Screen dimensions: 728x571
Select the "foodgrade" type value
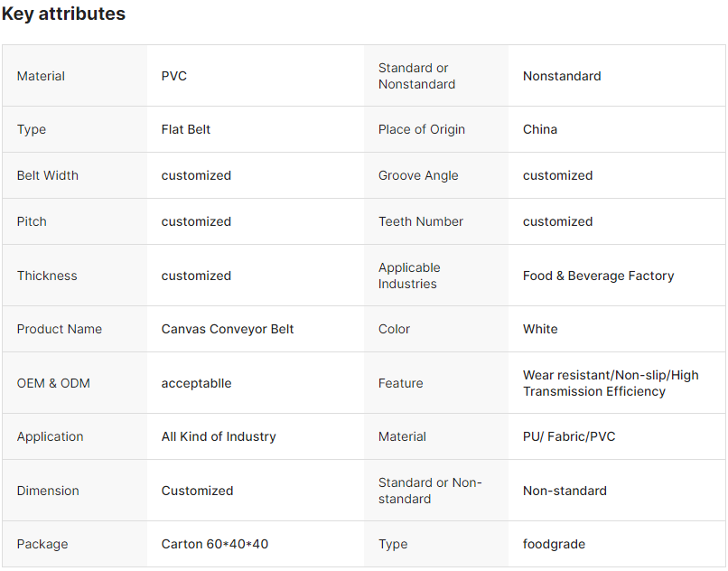[x=554, y=544]
